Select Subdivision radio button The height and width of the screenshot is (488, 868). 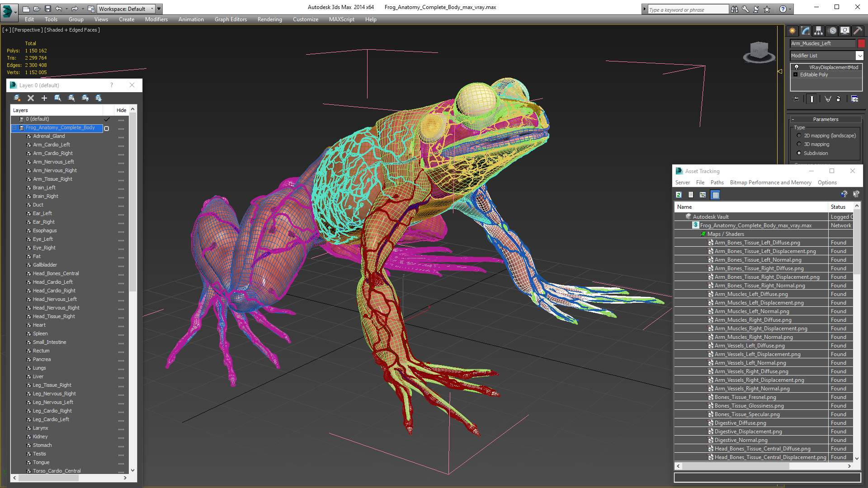[799, 153]
